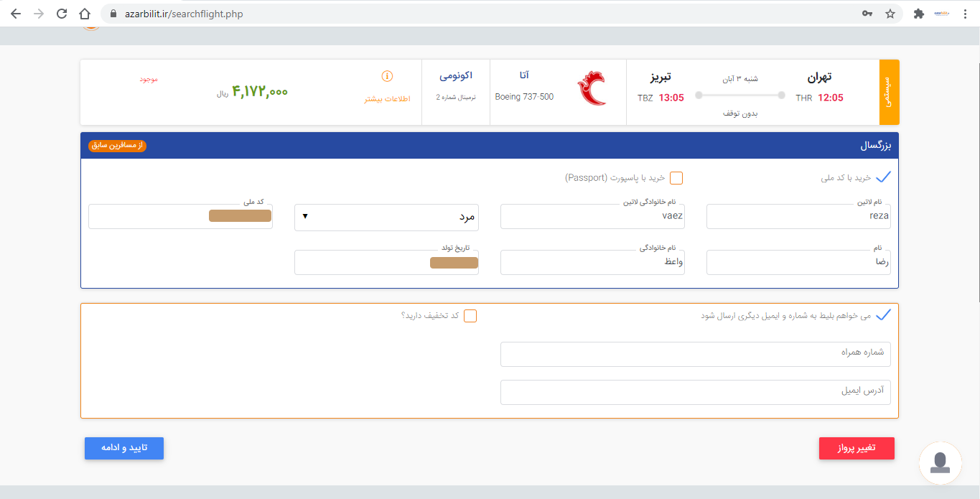Click the browser back arrow
This screenshot has width=980, height=499.
(x=16, y=14)
